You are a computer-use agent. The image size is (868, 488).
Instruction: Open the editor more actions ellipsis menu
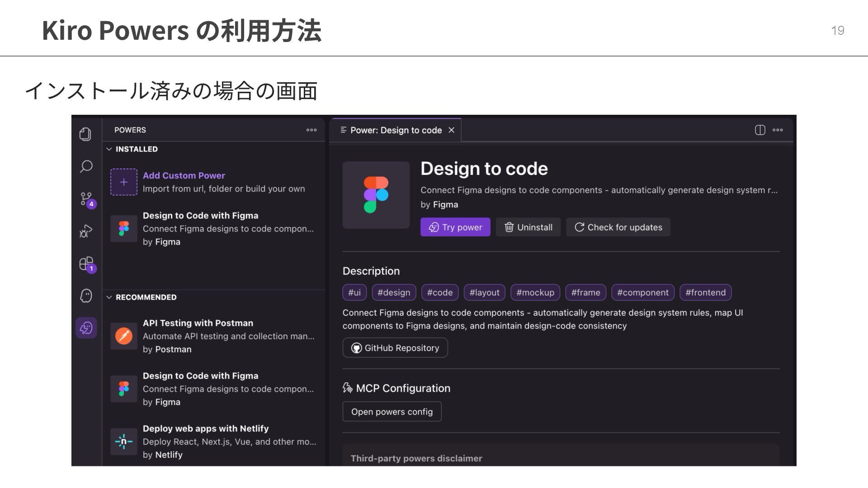pyautogui.click(x=778, y=130)
